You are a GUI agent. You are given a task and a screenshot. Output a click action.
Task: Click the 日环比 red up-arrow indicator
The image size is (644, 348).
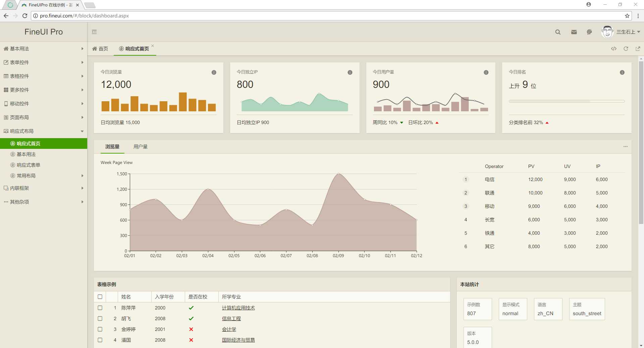point(437,123)
